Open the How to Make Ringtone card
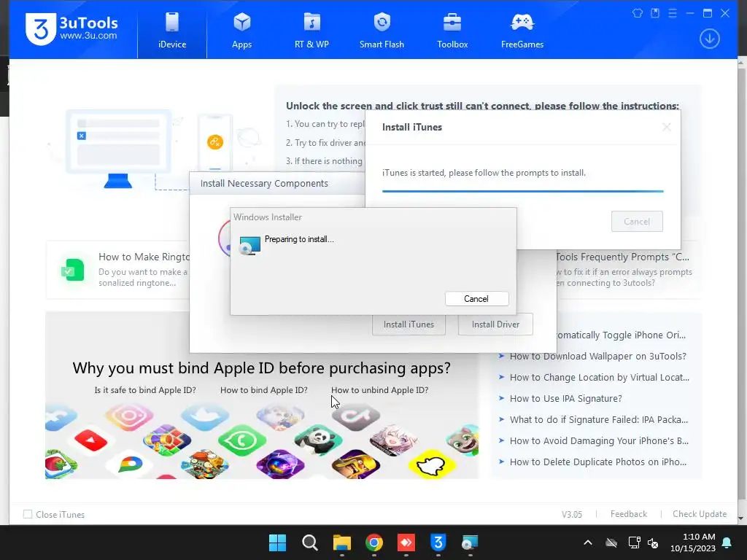Viewport: 747px width, 560px height. click(117, 270)
